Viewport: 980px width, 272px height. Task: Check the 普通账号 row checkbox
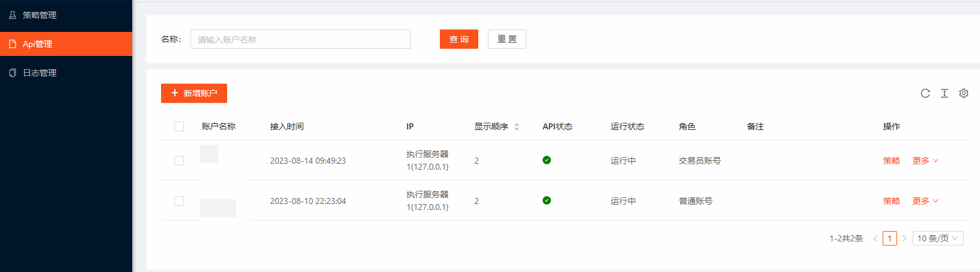click(x=179, y=201)
